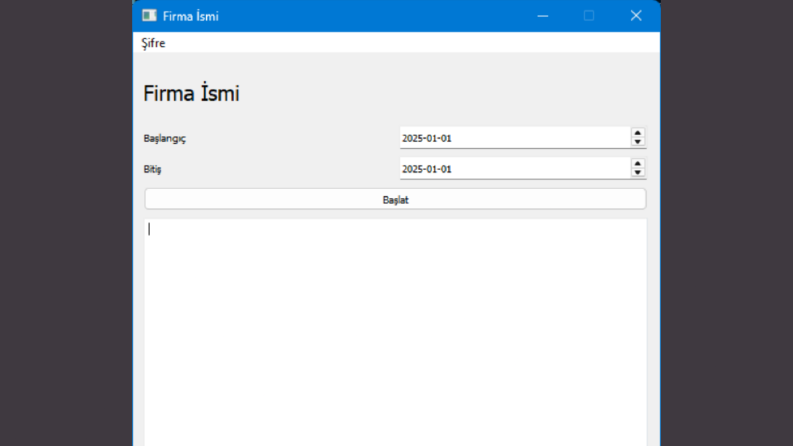Click the Firma İsmi heading text
This screenshot has height=446, width=793.
(x=191, y=94)
